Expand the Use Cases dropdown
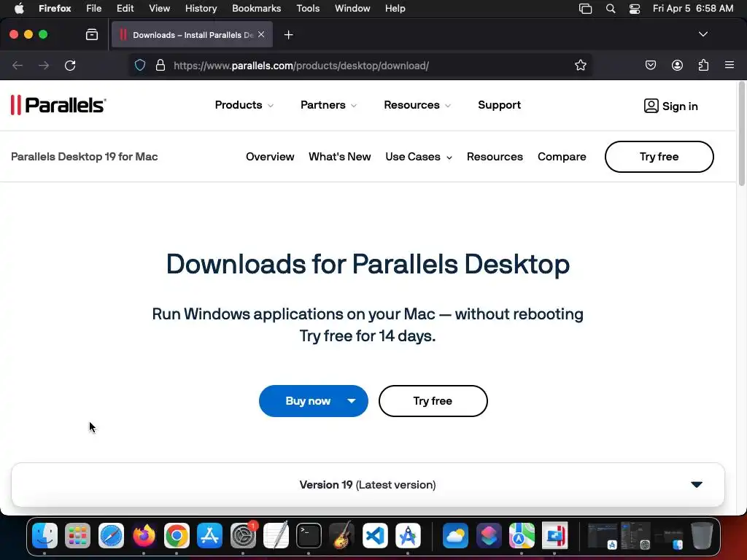The image size is (747, 560). point(418,157)
